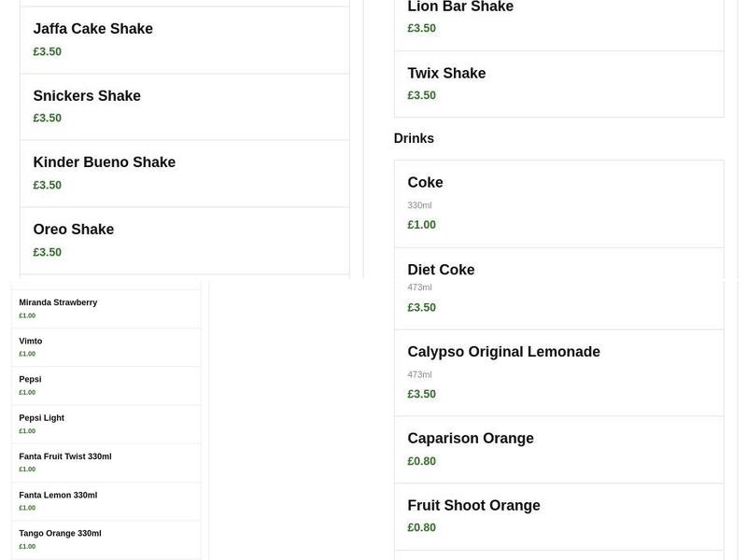Select the Twix Shake item
This screenshot has width=747, height=560.
(x=558, y=83)
